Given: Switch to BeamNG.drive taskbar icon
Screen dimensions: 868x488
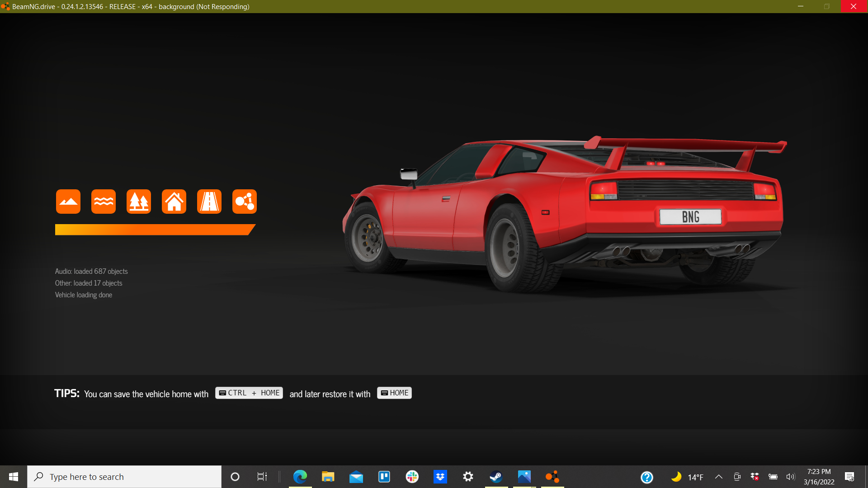Looking at the screenshot, I should [552, 477].
